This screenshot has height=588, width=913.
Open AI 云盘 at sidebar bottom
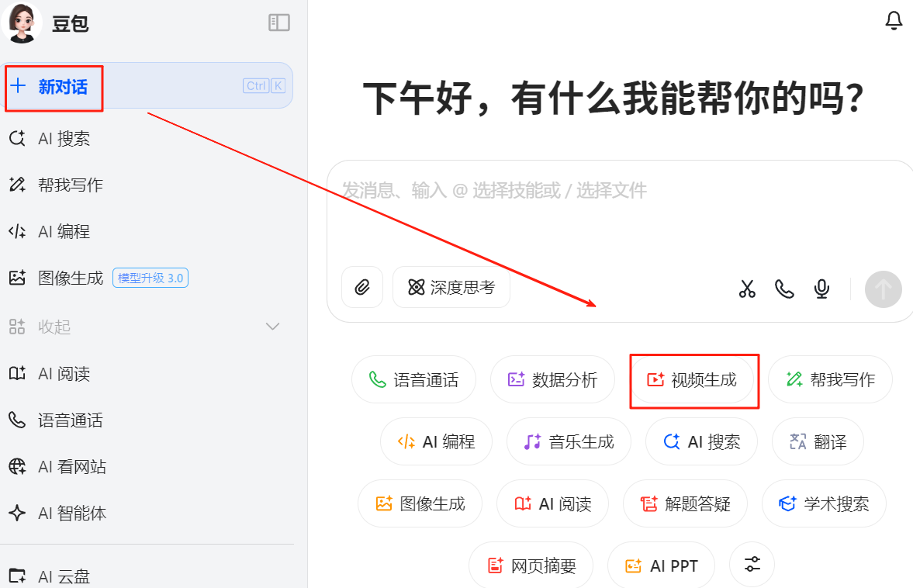(x=64, y=576)
